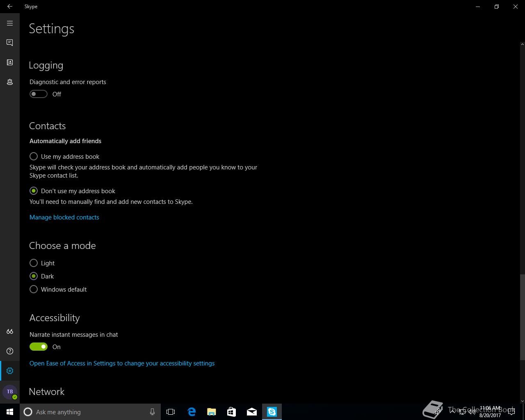Click the Skype taskbar icon
The height and width of the screenshot is (420, 525).
(272, 412)
